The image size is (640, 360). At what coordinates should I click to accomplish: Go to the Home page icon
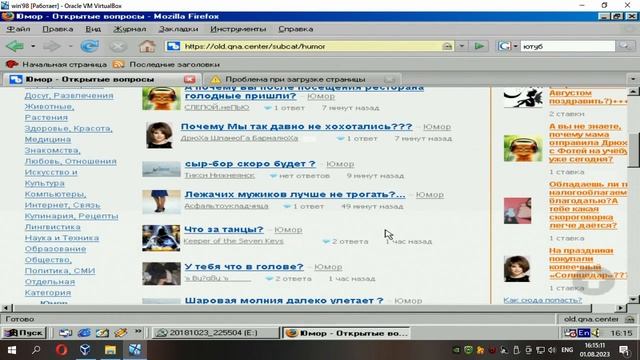tap(147, 46)
